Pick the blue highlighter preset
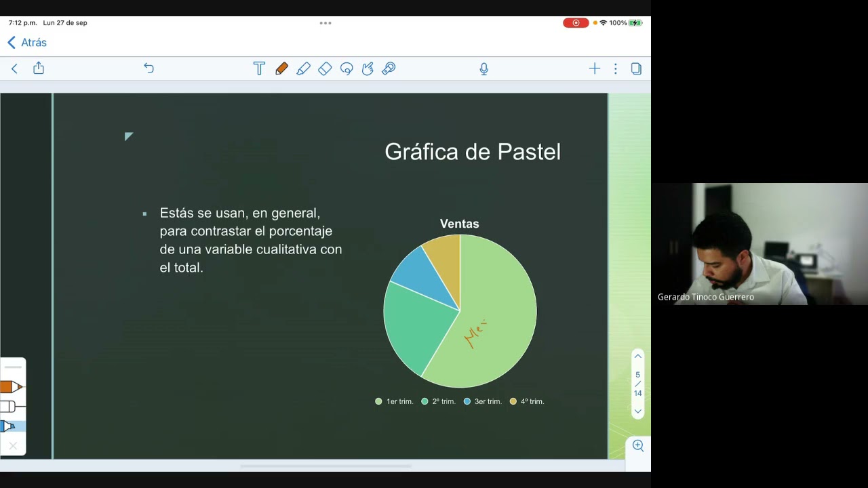 point(12,426)
